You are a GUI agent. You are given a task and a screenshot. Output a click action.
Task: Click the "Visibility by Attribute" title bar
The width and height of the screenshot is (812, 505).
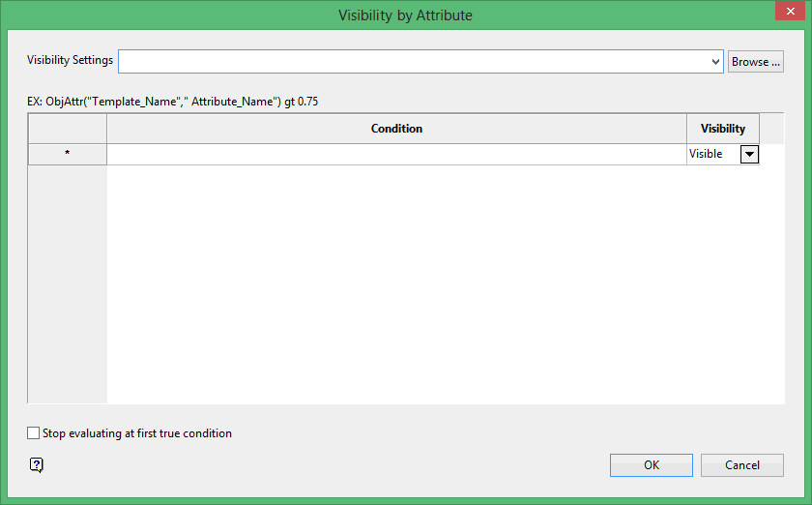pos(405,15)
